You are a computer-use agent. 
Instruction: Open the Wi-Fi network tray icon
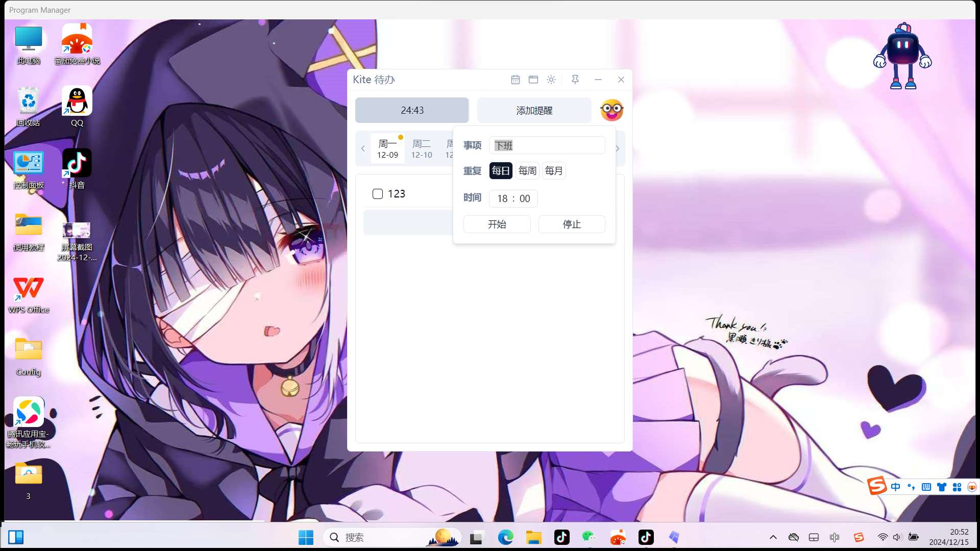[883, 537]
